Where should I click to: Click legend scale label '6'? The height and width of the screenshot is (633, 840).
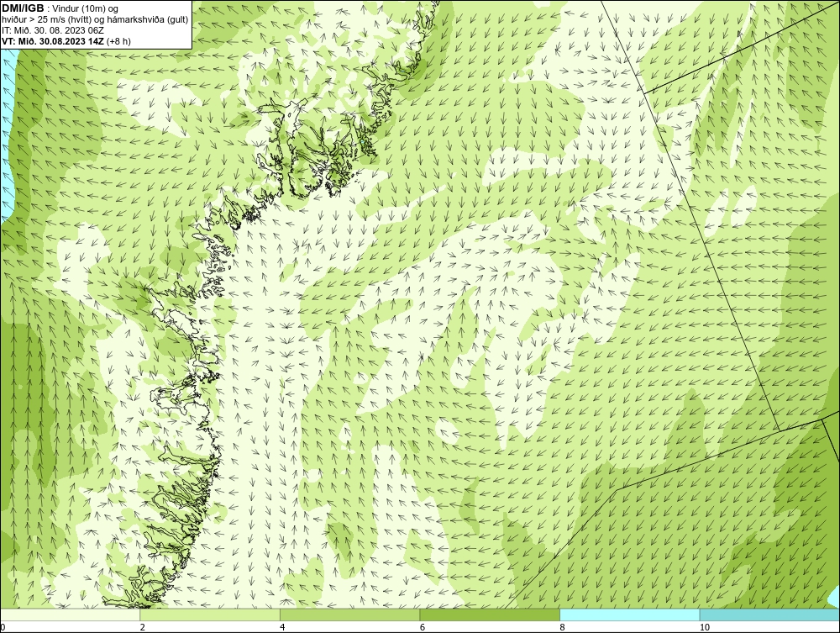pos(423,627)
